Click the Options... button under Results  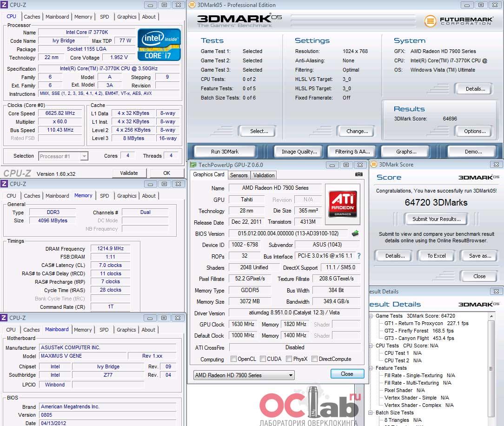coord(474,131)
